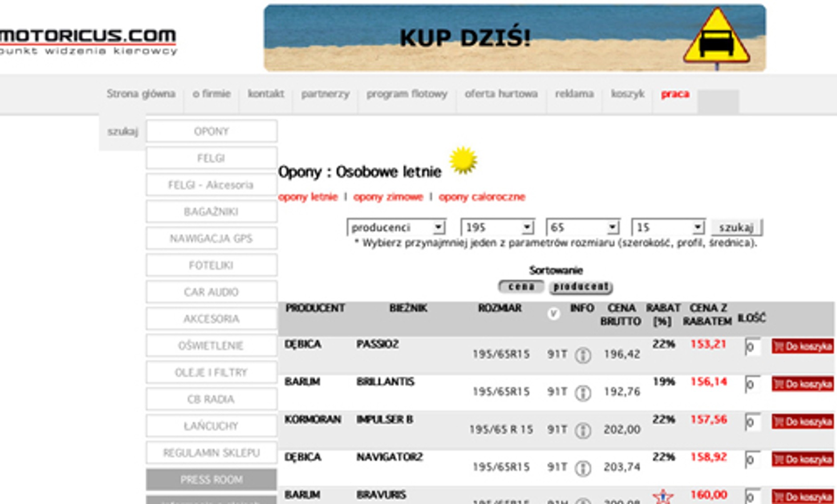Open the program flotowy menu entry
This screenshot has width=837, height=504.
point(406,94)
